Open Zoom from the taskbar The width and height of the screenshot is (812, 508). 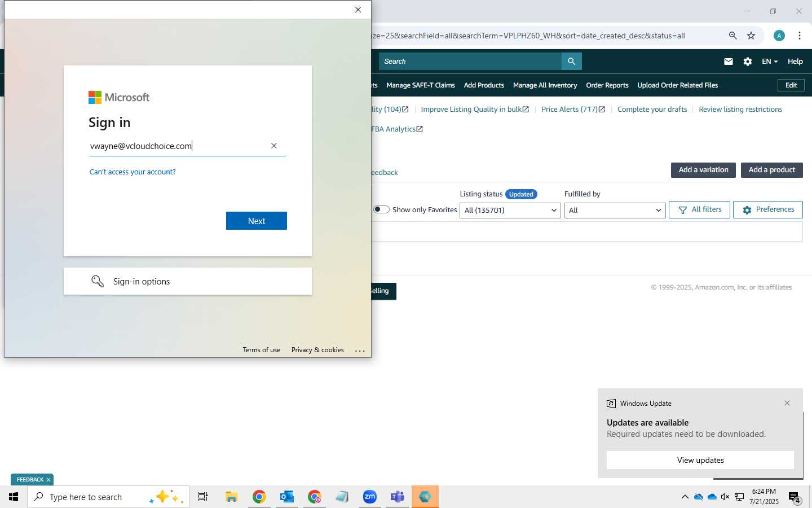(370, 497)
